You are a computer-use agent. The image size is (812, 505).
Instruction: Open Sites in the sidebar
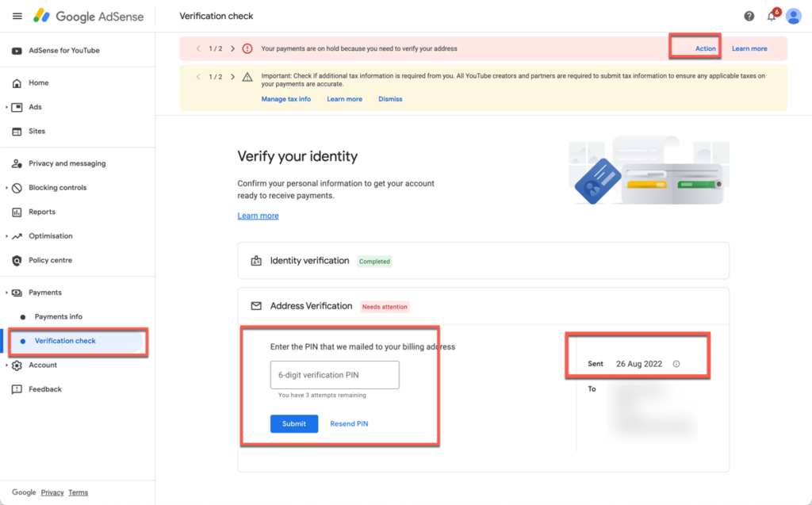coord(36,132)
